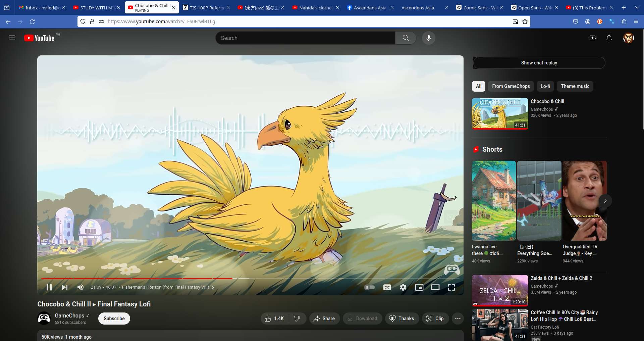Open 'Overqualified TV Judge' short

coord(585,201)
